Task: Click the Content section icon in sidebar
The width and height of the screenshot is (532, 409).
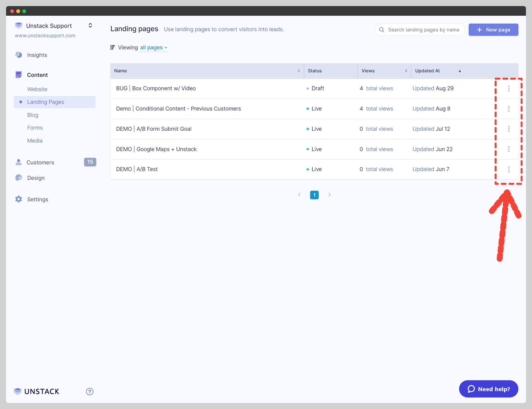Action: click(x=19, y=75)
